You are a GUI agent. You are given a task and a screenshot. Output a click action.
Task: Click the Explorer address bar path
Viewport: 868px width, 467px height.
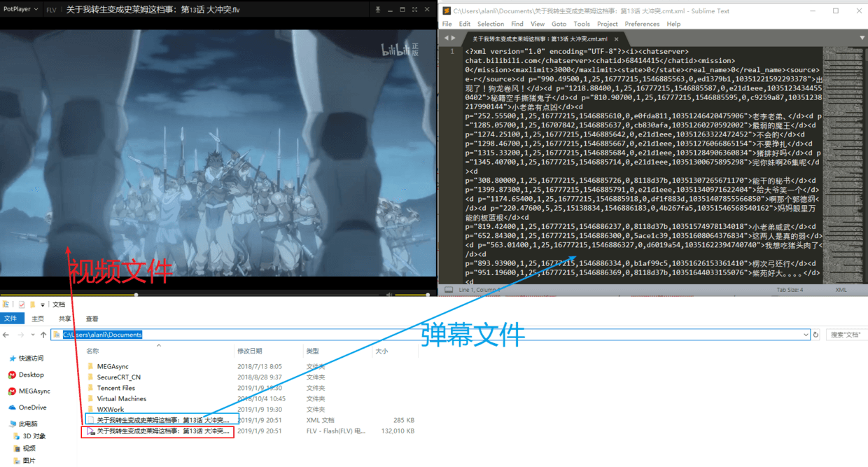pos(102,335)
